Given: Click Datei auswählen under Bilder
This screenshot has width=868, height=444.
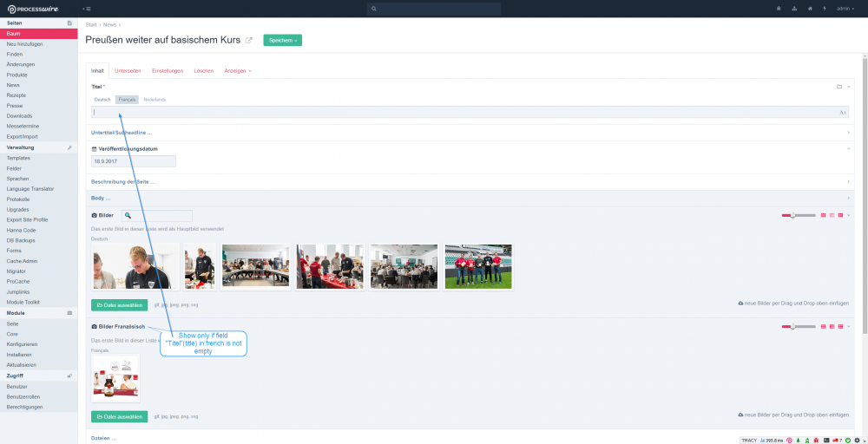Looking at the screenshot, I should tap(119, 304).
